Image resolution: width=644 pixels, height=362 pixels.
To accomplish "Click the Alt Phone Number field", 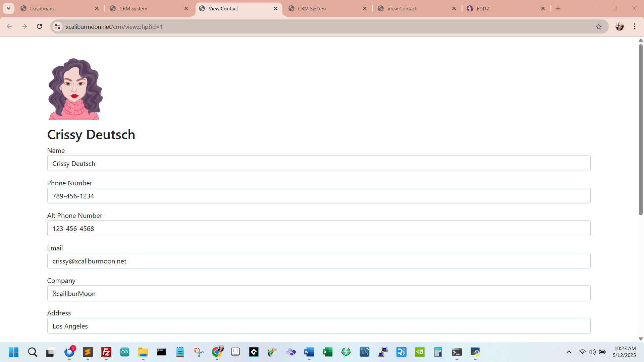I will [319, 228].
